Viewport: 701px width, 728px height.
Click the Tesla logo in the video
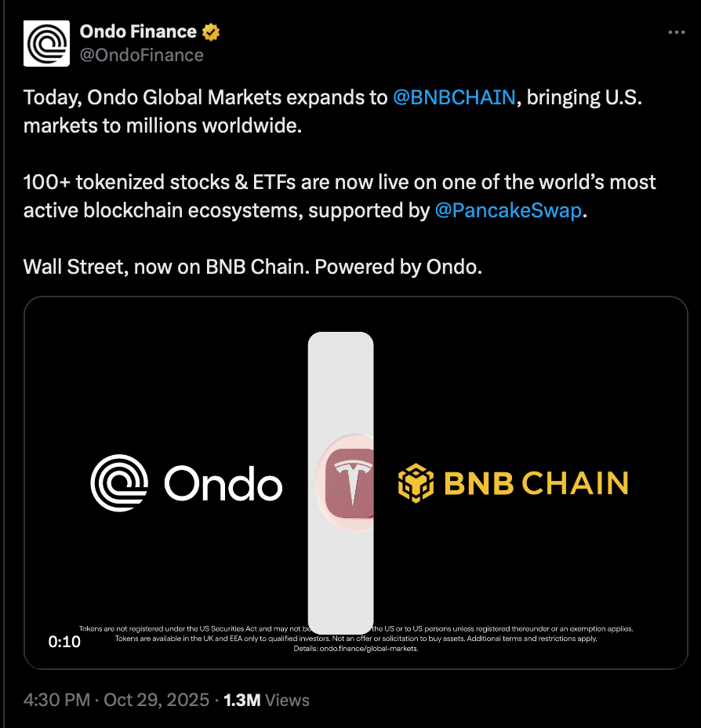(x=350, y=483)
